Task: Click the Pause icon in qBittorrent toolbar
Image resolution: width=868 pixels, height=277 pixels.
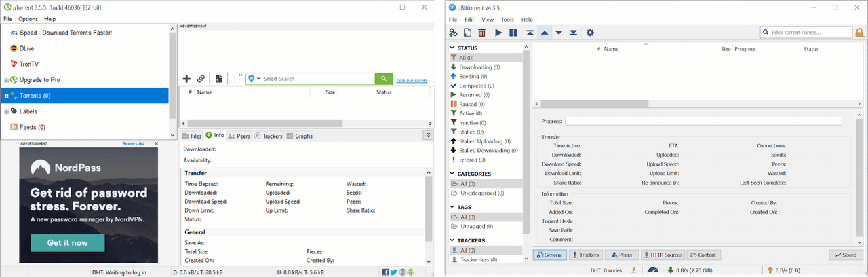Action: tap(513, 33)
